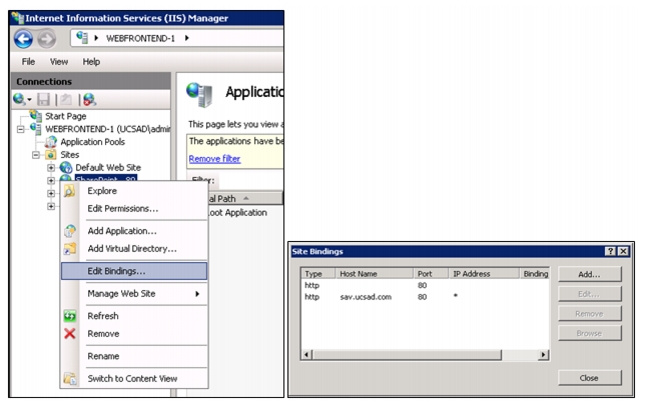
Task: Click the Port column header
Action: [x=431, y=274]
